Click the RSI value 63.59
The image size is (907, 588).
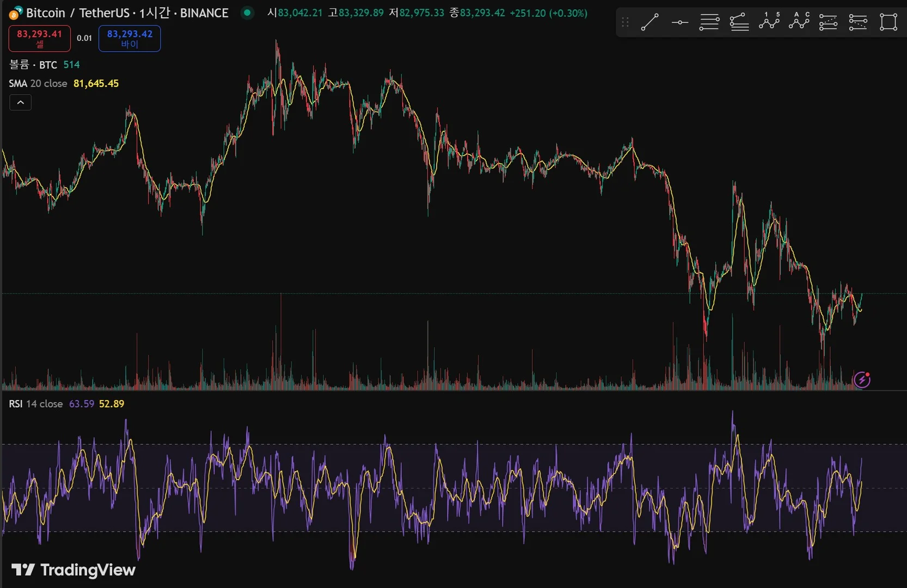tap(82, 404)
